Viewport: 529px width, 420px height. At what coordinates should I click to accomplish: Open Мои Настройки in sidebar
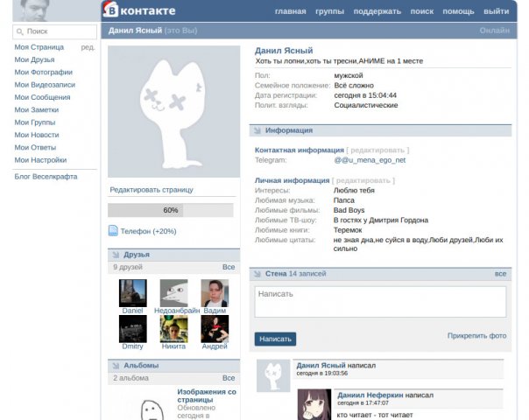coord(40,160)
